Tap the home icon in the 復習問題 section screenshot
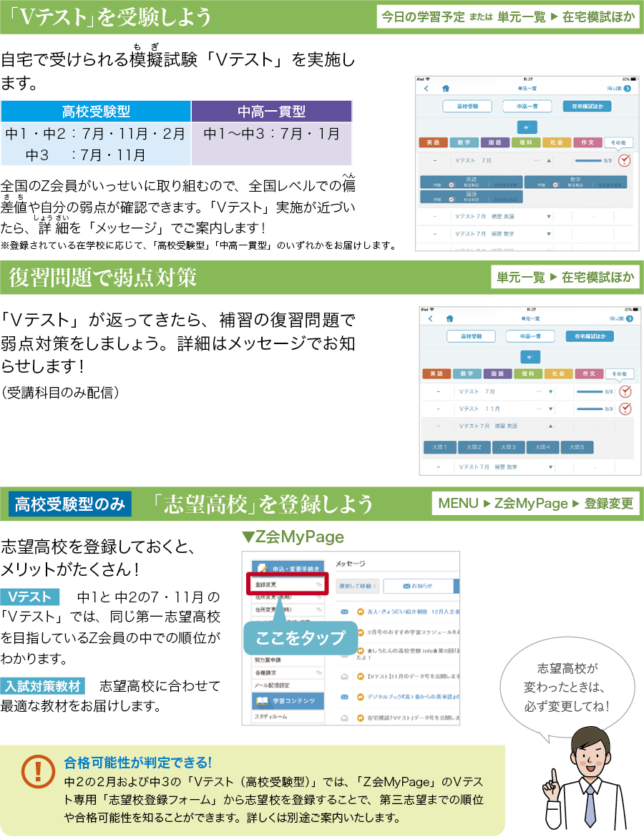 [449, 318]
